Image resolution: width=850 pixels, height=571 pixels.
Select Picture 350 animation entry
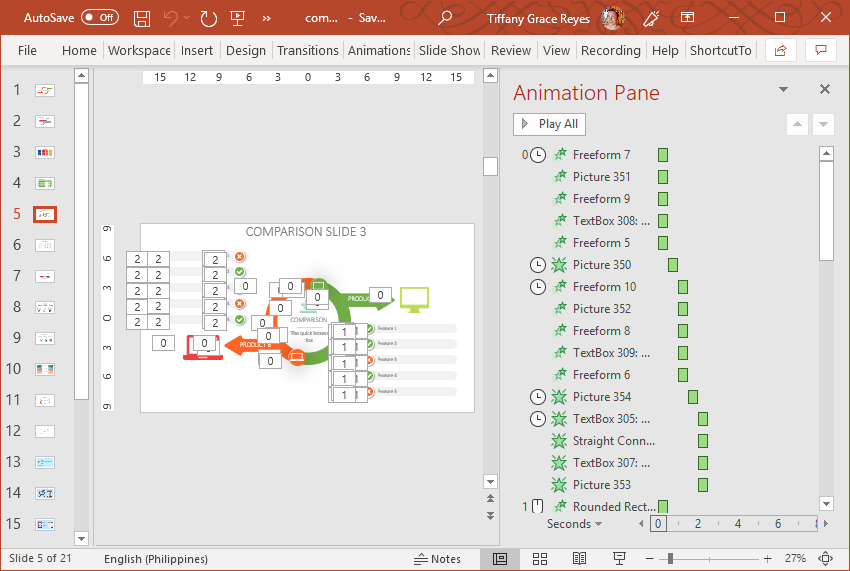coord(601,265)
